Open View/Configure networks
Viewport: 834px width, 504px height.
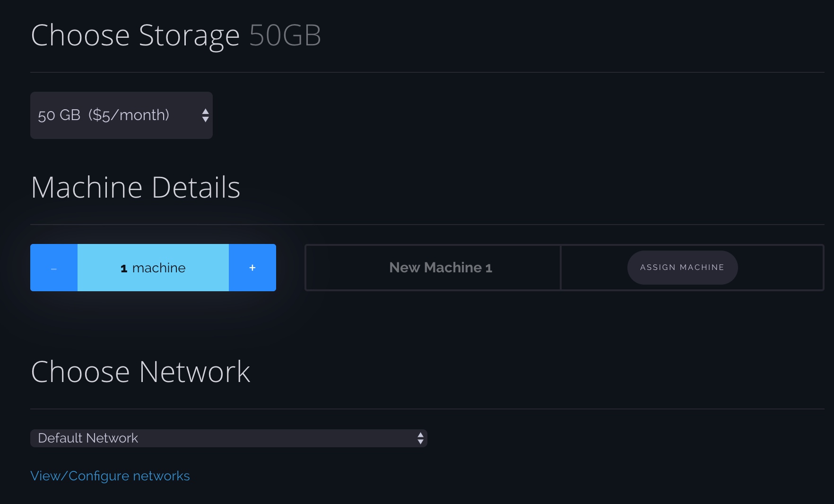click(x=110, y=476)
